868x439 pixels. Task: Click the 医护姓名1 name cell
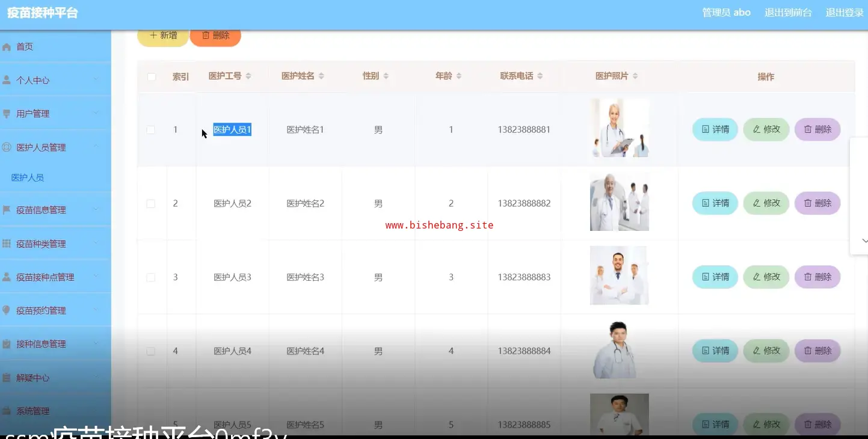(x=306, y=130)
